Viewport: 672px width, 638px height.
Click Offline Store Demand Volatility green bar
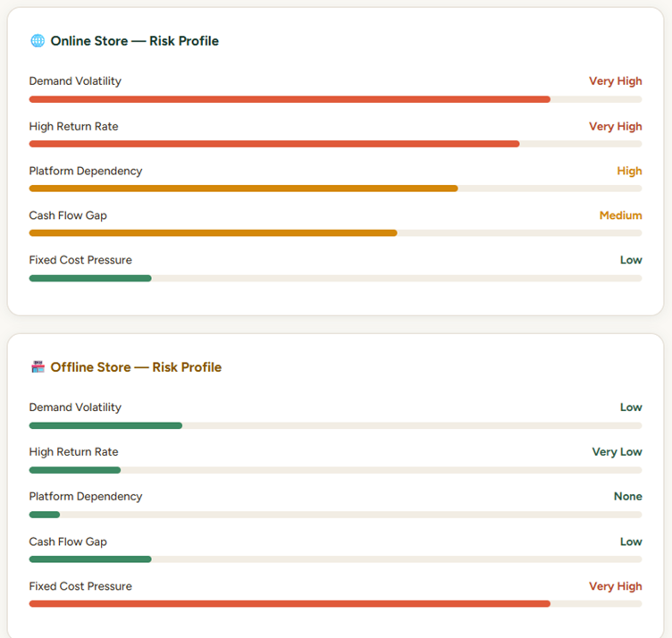[x=105, y=425]
